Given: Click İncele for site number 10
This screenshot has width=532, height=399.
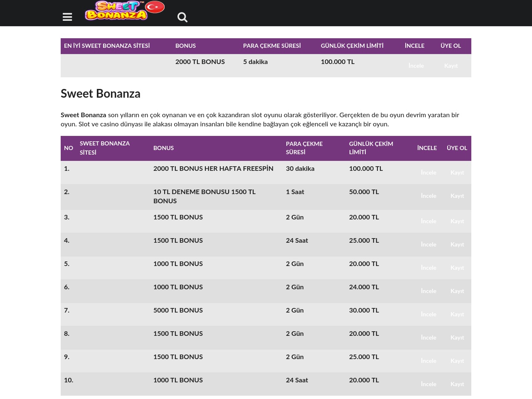Looking at the screenshot, I should pyautogui.click(x=429, y=384).
